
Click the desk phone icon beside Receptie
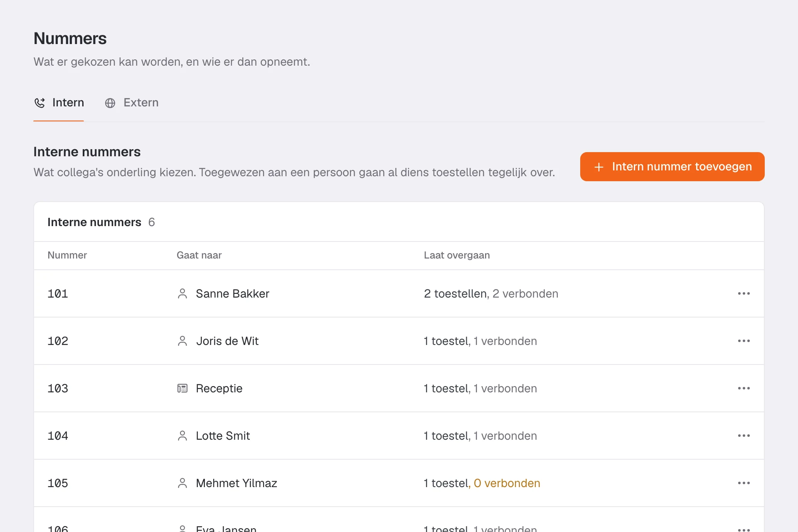[182, 389]
